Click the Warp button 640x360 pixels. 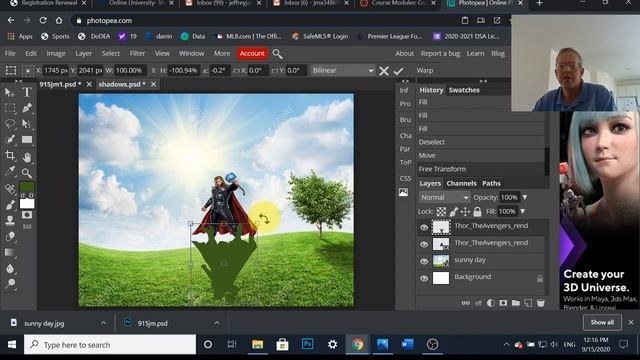pos(424,71)
